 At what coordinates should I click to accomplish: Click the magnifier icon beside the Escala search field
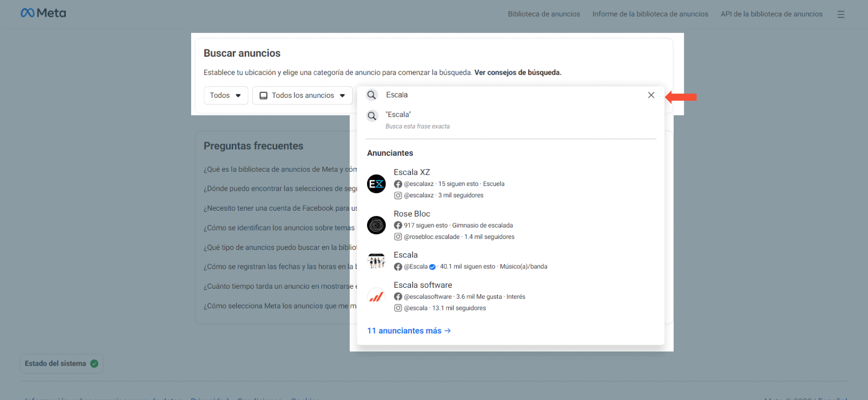coord(372,95)
